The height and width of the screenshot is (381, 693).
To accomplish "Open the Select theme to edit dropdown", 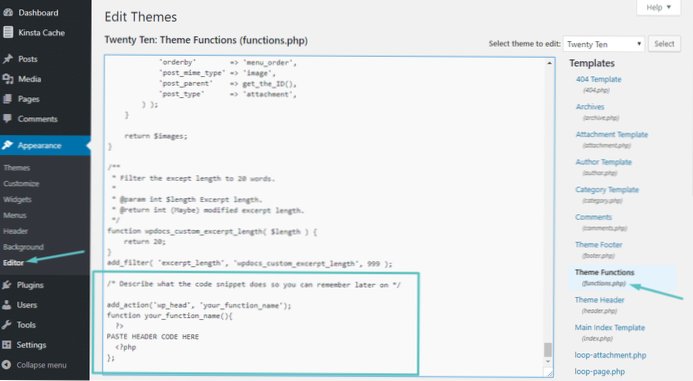I will point(604,44).
